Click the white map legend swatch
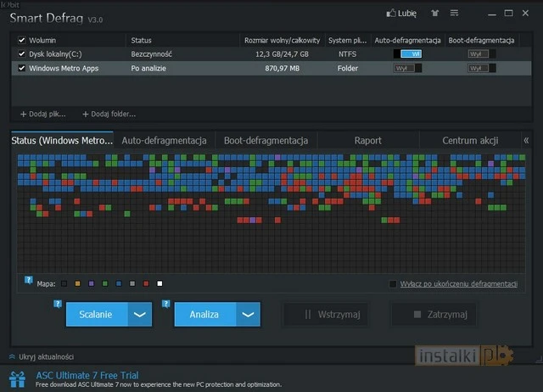The width and height of the screenshot is (543, 392). [x=160, y=283]
